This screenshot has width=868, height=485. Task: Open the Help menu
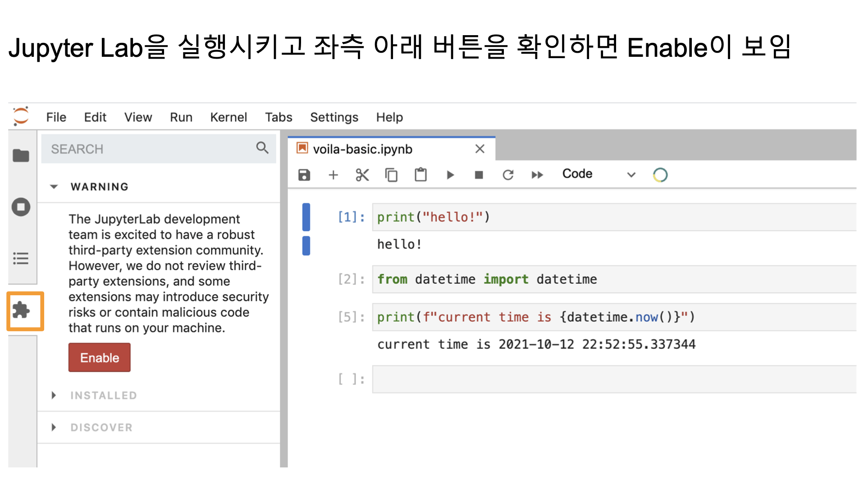tap(389, 117)
